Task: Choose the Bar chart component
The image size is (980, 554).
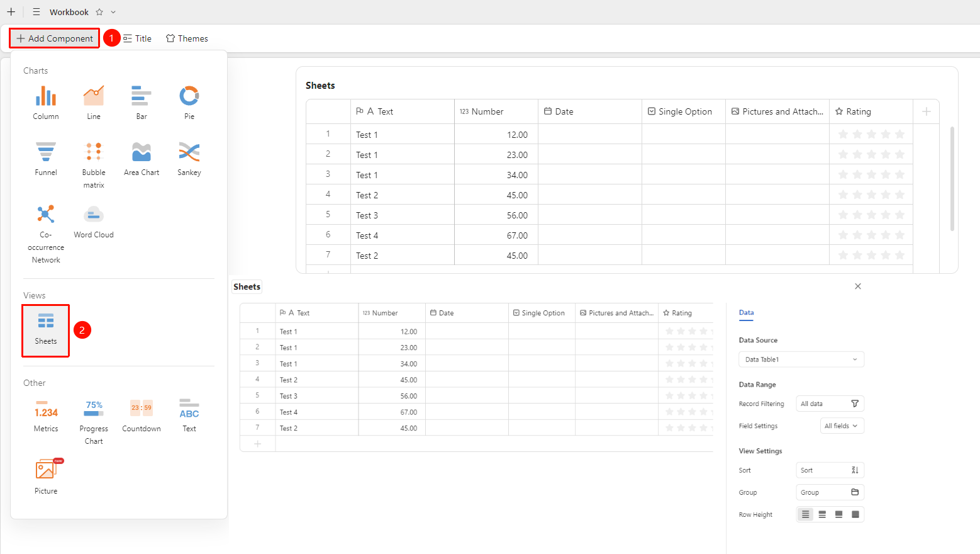Action: (x=142, y=103)
